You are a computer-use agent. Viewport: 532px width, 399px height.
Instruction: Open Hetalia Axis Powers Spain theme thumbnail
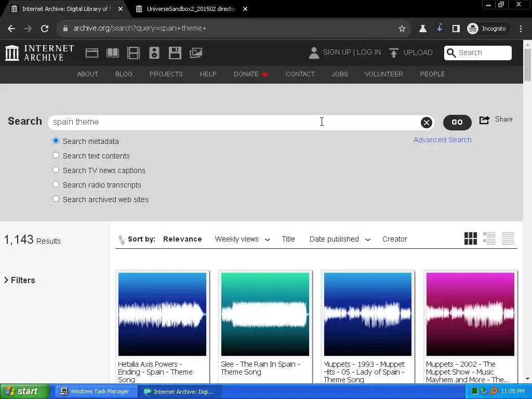[x=162, y=314]
